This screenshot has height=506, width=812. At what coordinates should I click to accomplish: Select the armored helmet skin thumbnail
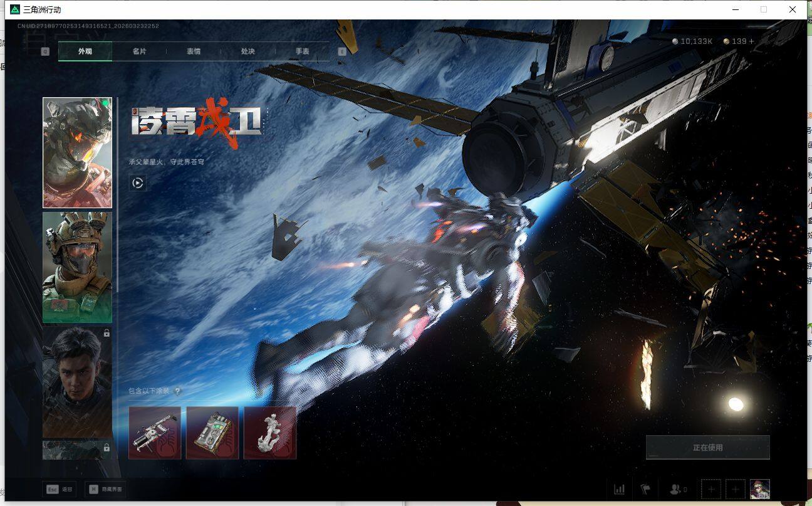[x=77, y=152]
